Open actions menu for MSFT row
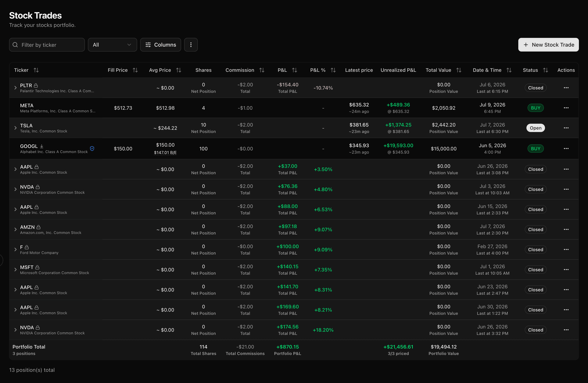 pos(566,270)
